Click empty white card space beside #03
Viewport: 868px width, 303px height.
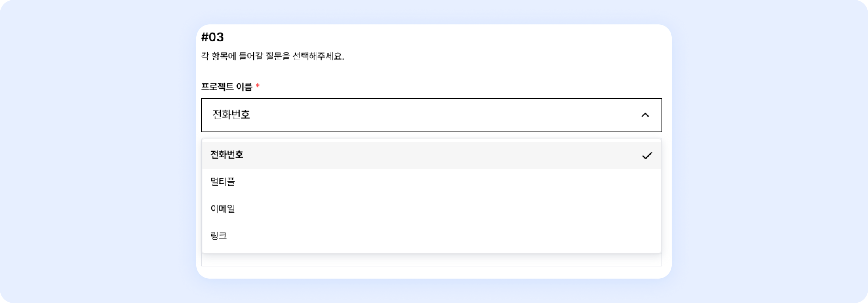coord(441,37)
